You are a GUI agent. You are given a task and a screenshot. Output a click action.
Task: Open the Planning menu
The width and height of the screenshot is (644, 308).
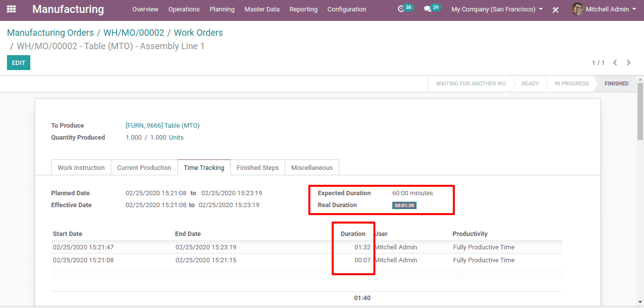[222, 9]
